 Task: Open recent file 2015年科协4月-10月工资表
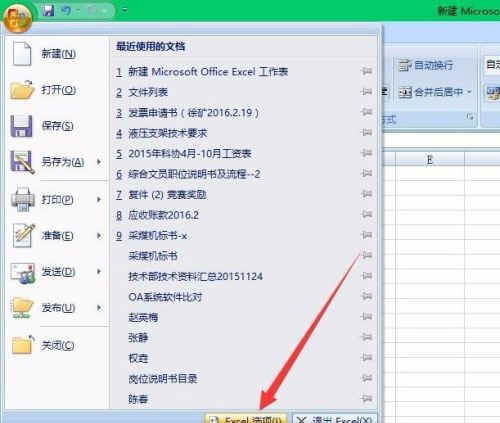tap(190, 153)
